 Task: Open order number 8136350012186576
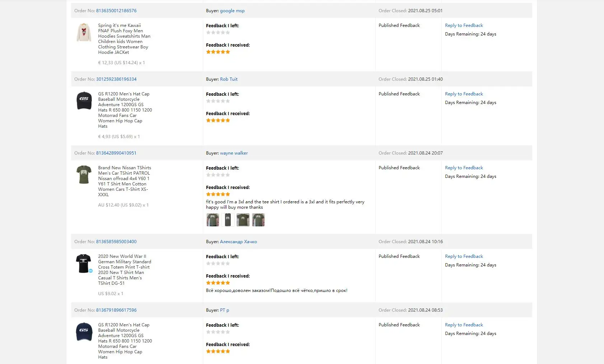116,11
